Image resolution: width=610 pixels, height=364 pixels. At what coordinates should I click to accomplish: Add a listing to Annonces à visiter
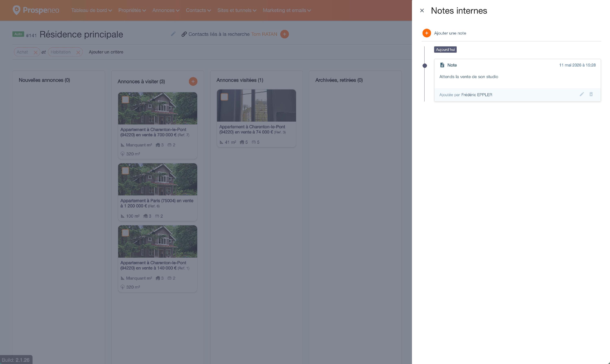coord(193,81)
